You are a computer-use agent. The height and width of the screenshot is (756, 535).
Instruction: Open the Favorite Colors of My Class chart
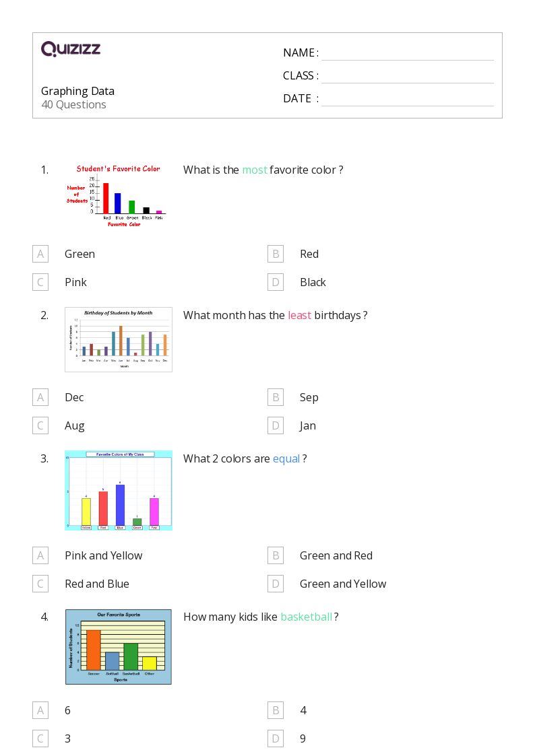pyautogui.click(x=119, y=490)
